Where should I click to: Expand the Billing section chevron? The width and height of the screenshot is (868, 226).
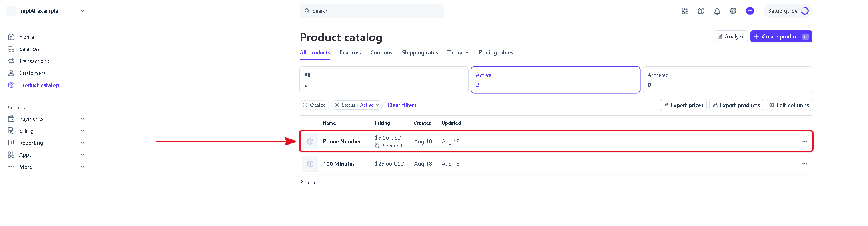coord(82,131)
